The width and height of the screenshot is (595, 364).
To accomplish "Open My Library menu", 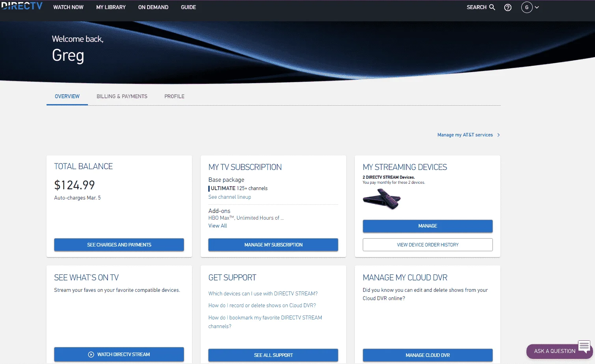I will click(111, 7).
